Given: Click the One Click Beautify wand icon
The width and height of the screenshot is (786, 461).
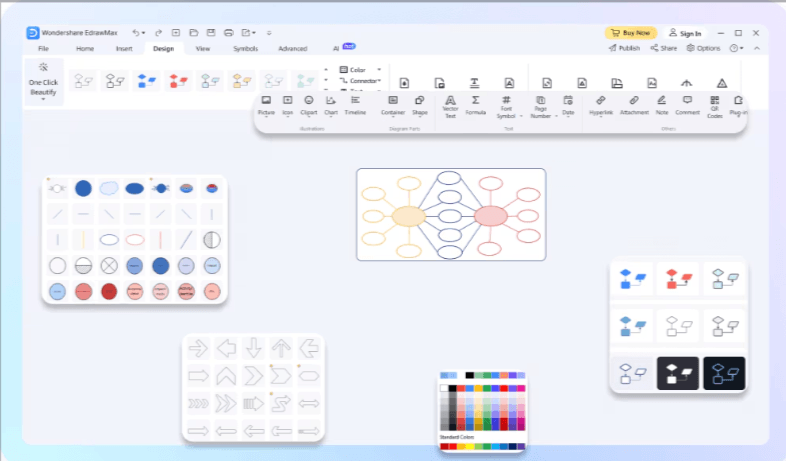Looking at the screenshot, I should (43, 67).
